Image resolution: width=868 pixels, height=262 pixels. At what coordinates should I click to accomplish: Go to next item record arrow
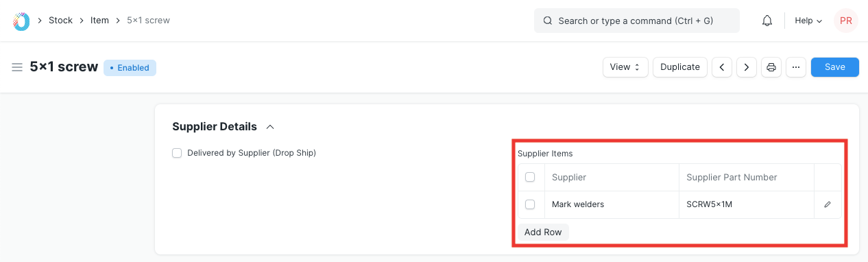point(747,67)
